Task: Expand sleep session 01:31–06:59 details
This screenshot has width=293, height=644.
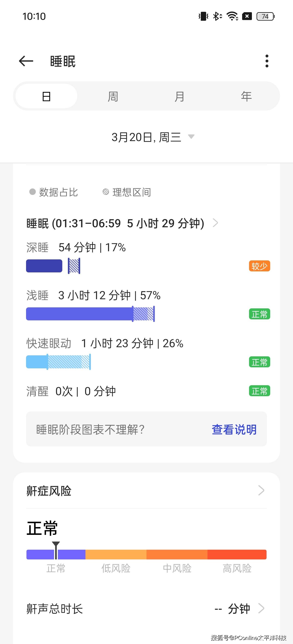Action: [x=215, y=223]
